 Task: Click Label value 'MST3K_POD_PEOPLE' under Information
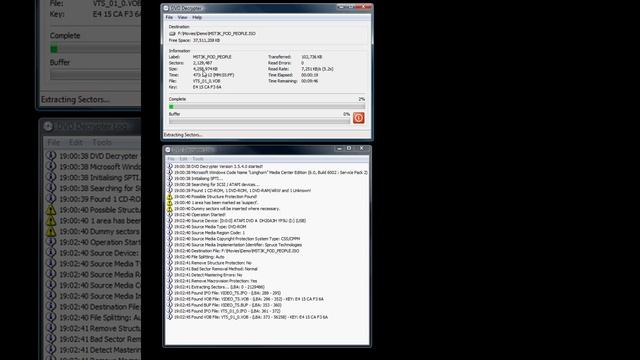(212, 57)
